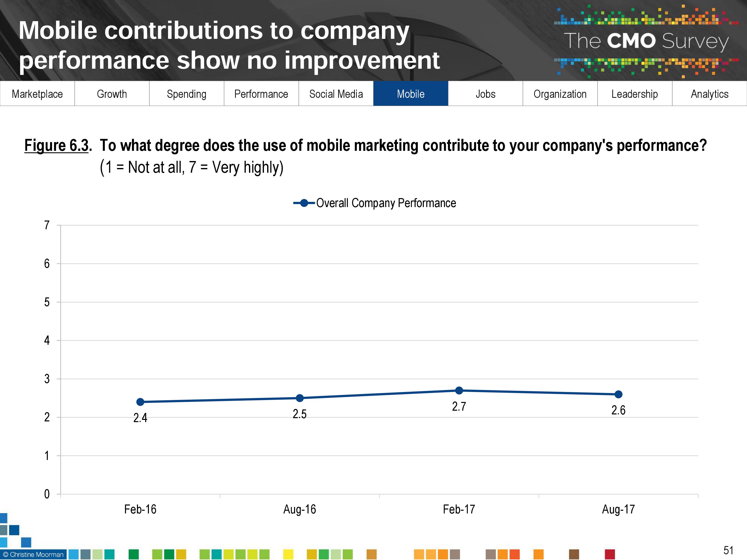Select the Aug-17 data point marker

(x=618, y=394)
